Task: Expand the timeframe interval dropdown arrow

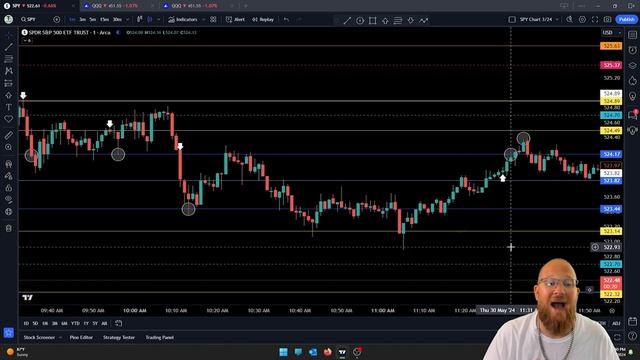Action: pos(127,19)
